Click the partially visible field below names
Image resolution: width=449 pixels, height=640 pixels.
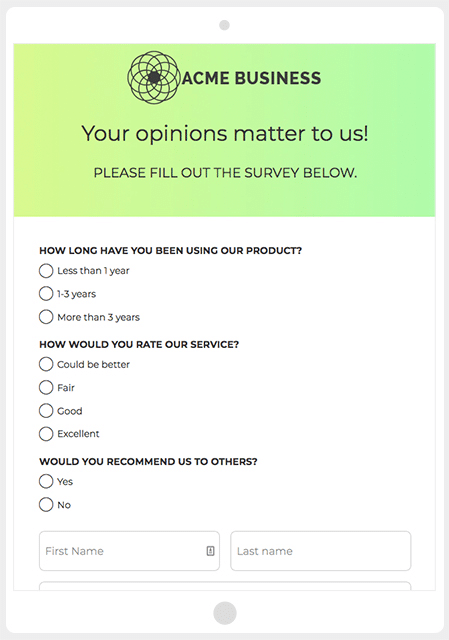click(225, 586)
